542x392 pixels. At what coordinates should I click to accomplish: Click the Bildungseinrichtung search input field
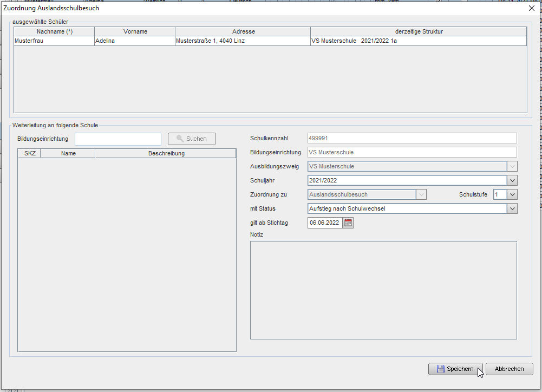click(118, 139)
